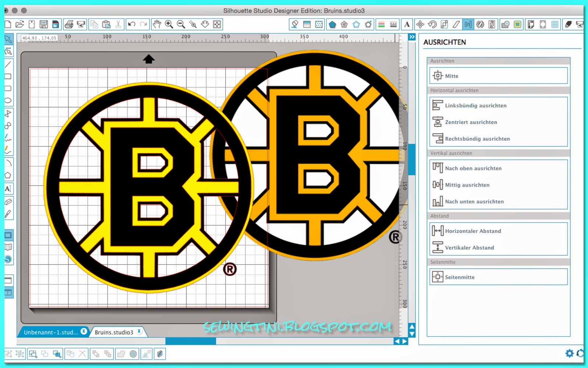The image size is (588, 368).
Task: Close the Unbenannt-1.stud... tab
Action: pos(84,331)
